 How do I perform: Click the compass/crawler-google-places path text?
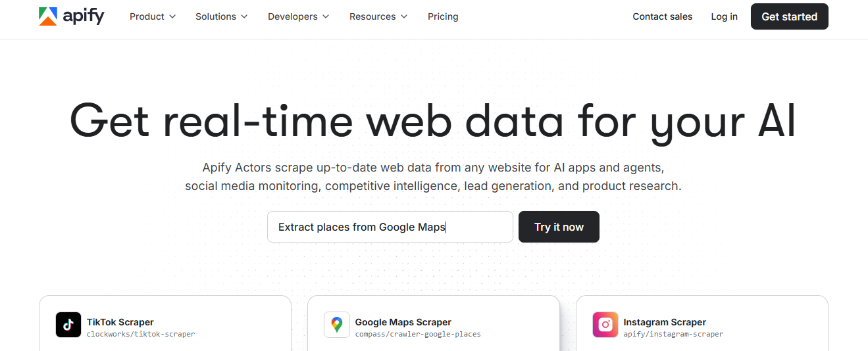click(x=418, y=334)
